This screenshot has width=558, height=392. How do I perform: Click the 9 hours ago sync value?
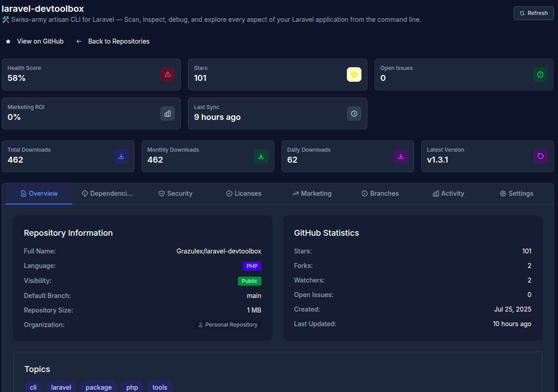pyautogui.click(x=217, y=117)
